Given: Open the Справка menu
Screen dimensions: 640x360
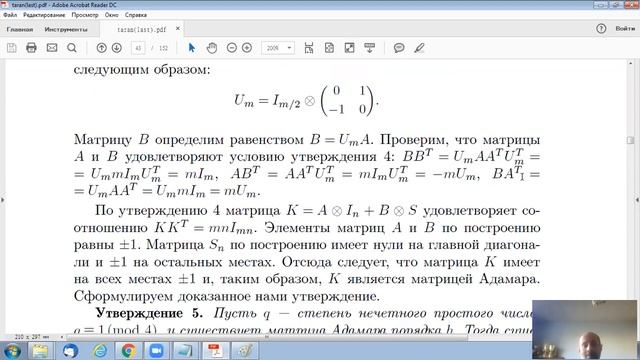Looking at the screenshot, I should [x=136, y=15].
